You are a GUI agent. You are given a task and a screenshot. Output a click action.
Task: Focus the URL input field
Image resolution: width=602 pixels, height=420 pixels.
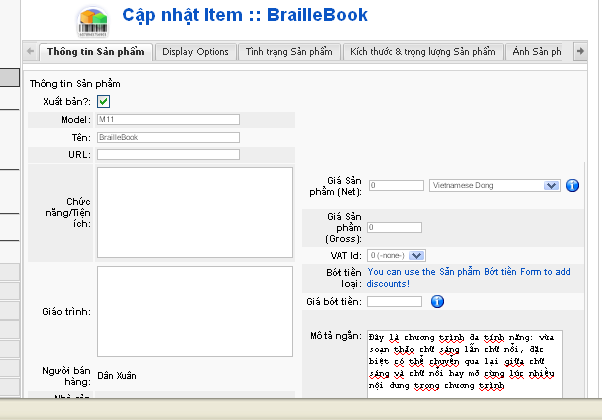coord(168,155)
